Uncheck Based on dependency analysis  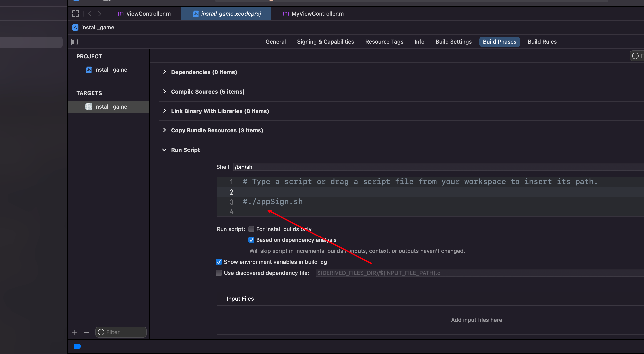click(251, 240)
